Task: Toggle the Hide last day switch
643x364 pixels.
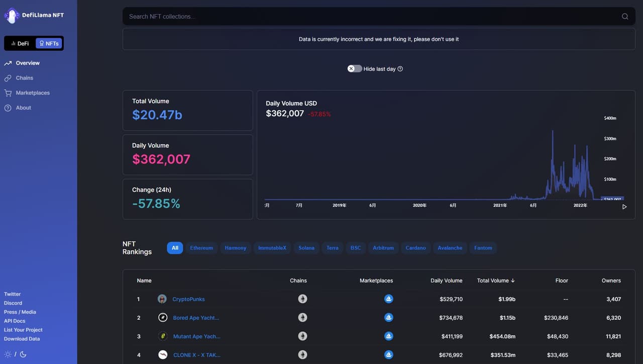Action: [355, 69]
